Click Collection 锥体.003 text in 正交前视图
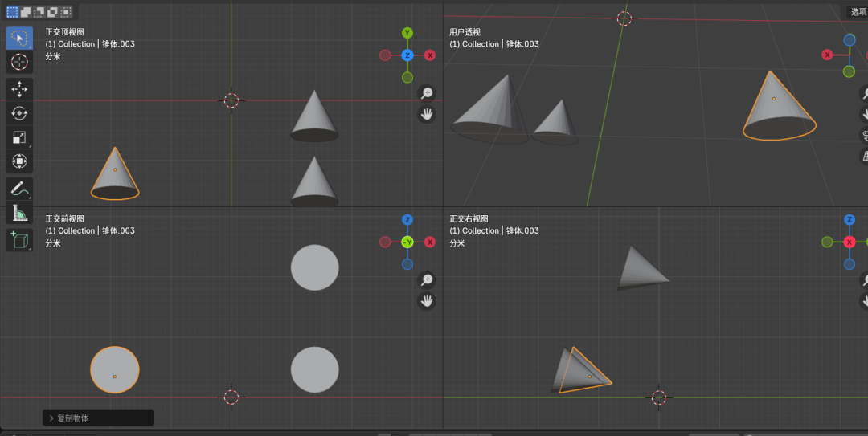The image size is (868, 436). (90, 230)
